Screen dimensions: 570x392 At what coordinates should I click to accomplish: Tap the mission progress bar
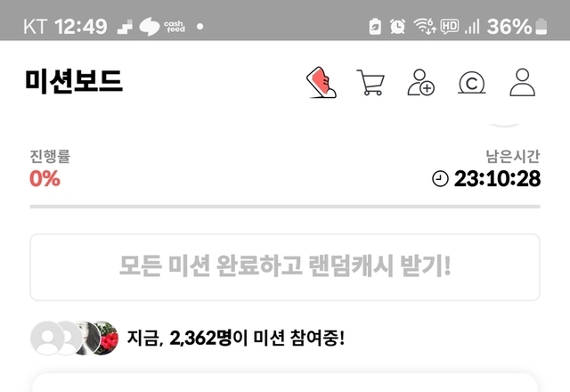point(285,207)
